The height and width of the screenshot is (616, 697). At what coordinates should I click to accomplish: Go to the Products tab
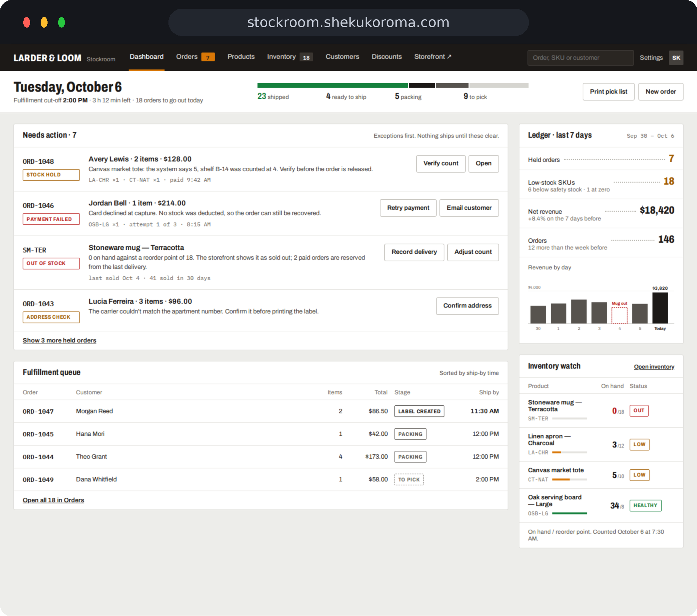tap(241, 57)
